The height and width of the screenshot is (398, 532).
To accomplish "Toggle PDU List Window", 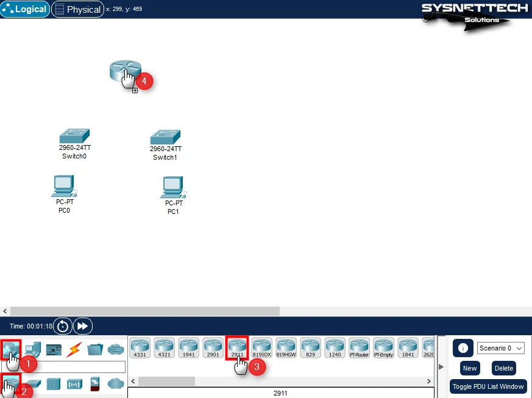I will tap(488, 386).
